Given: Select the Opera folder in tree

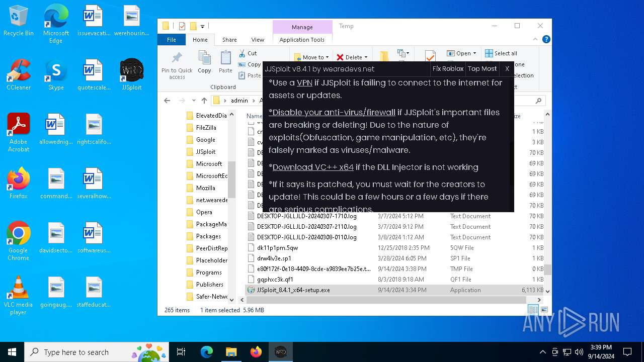Looking at the screenshot, I should (204, 212).
